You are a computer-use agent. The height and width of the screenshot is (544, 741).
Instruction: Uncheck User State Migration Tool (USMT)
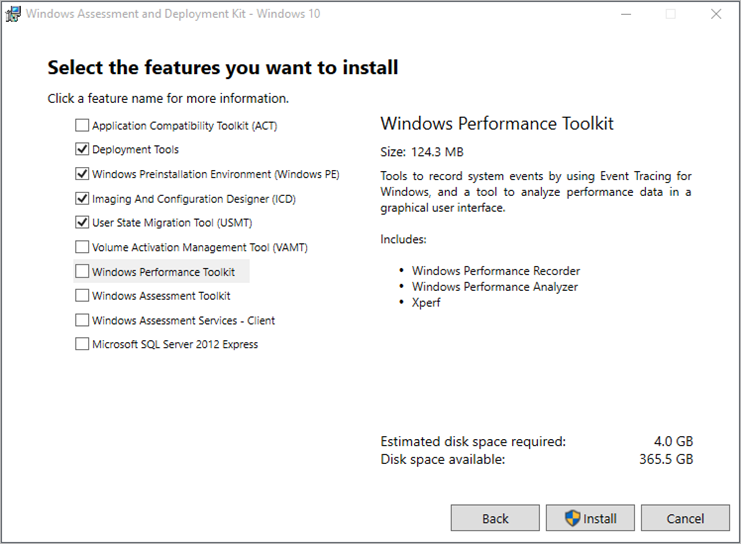click(x=81, y=223)
